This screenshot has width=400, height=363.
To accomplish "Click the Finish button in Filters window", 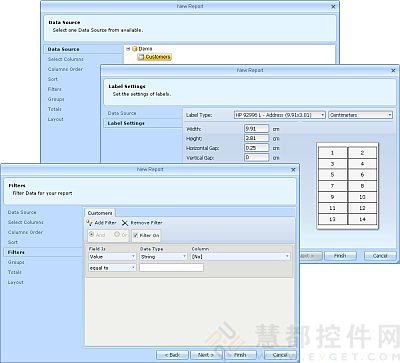I will pos(240,355).
